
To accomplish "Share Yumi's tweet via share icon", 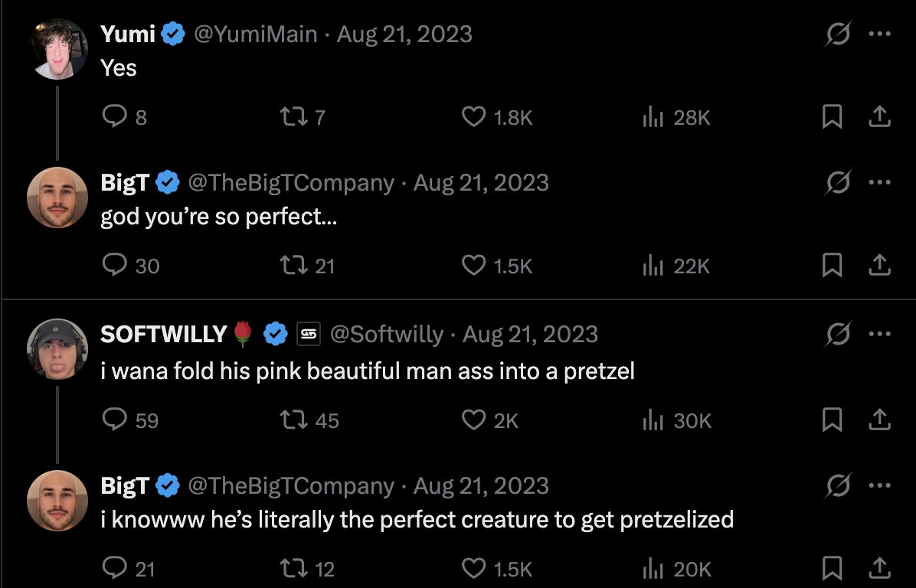I will (x=879, y=117).
